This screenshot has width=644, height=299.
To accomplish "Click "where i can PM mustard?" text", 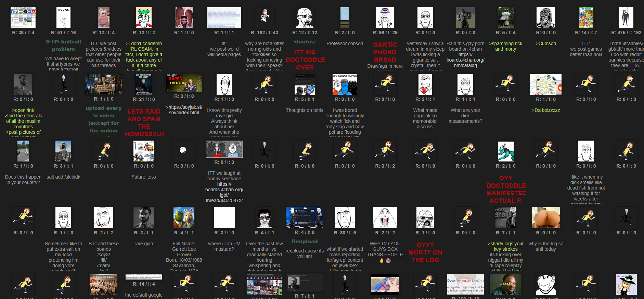I will pos(224,246).
